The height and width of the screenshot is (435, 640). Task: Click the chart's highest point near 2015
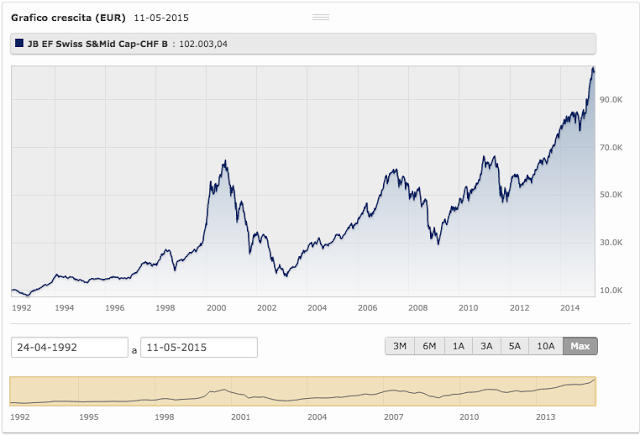point(593,68)
